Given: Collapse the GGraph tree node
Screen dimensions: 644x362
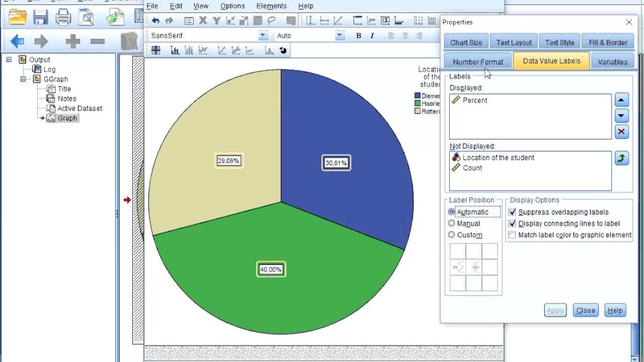Looking at the screenshot, I should click(23, 79).
